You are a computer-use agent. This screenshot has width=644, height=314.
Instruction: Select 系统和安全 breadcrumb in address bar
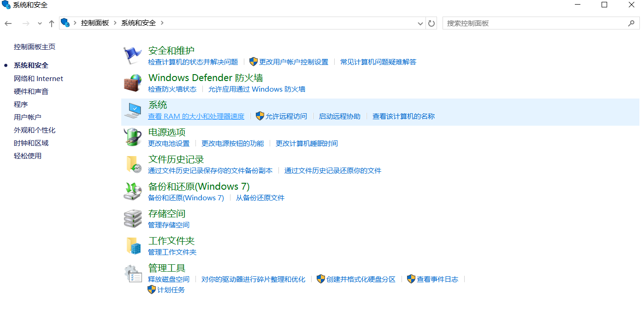[x=138, y=23]
